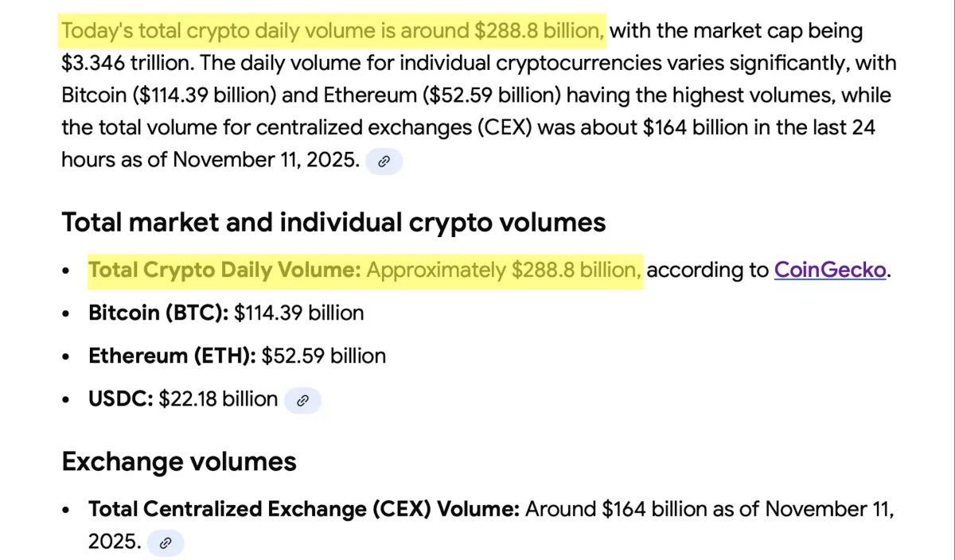Click the bold "Ethereum (ETH):" bullet label
Screen dimensions: 955x560
(172, 356)
